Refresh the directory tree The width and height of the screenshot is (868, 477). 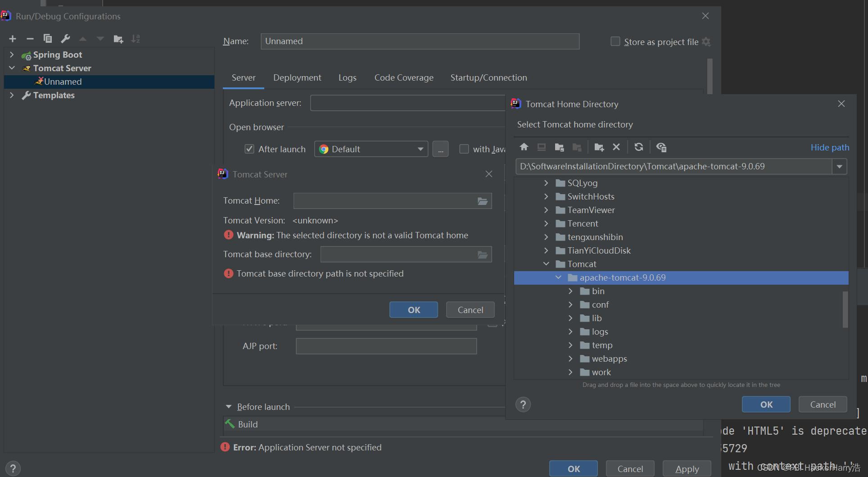click(639, 147)
